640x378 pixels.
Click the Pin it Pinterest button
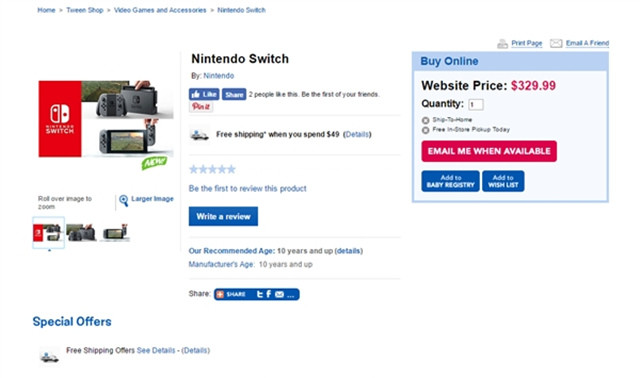pyautogui.click(x=201, y=107)
